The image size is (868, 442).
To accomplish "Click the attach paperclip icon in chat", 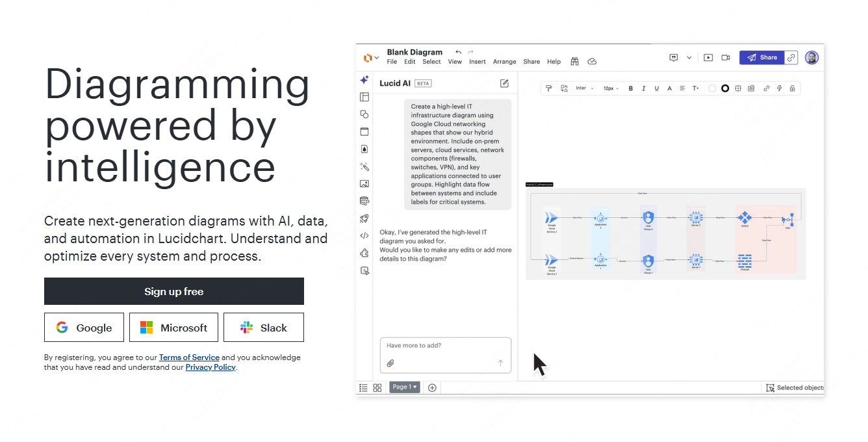I will (x=390, y=363).
